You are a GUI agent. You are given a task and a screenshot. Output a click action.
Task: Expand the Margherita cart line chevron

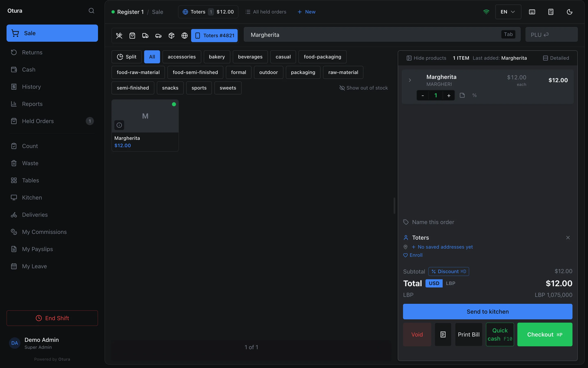(410, 80)
